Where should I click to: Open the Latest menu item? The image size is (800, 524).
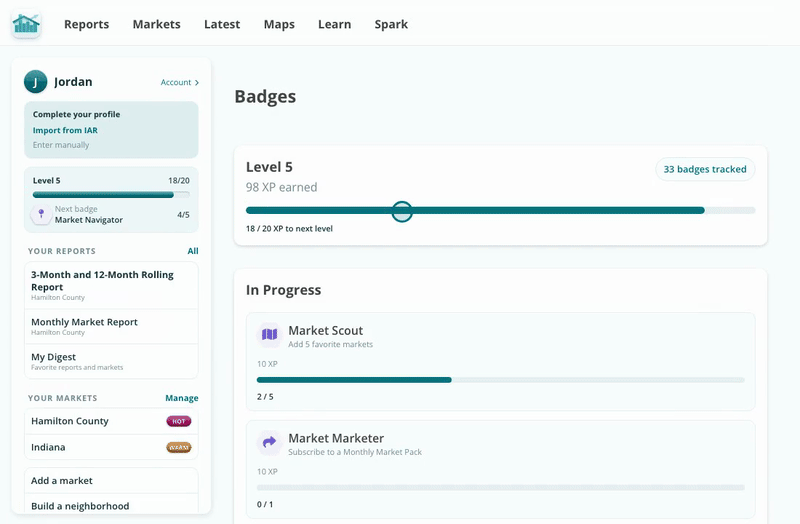click(222, 24)
